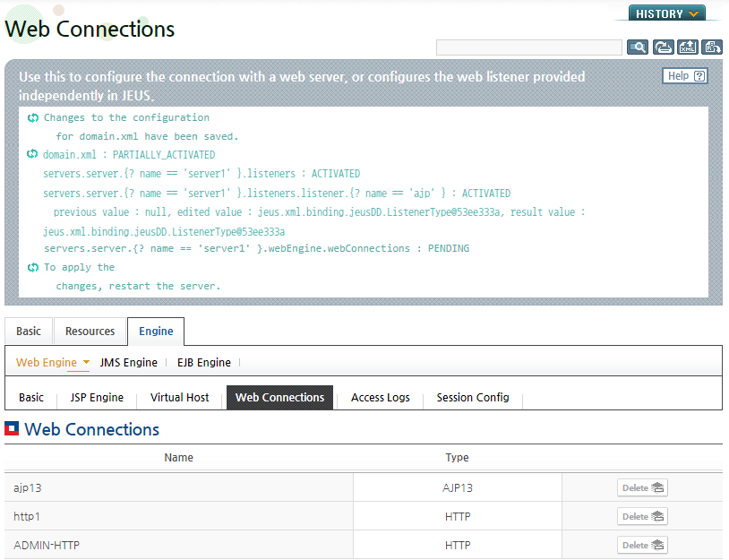Image resolution: width=729 pixels, height=560 pixels.
Task: Click the refresh icon beside 'Changes to the configuration'
Action: [32, 117]
